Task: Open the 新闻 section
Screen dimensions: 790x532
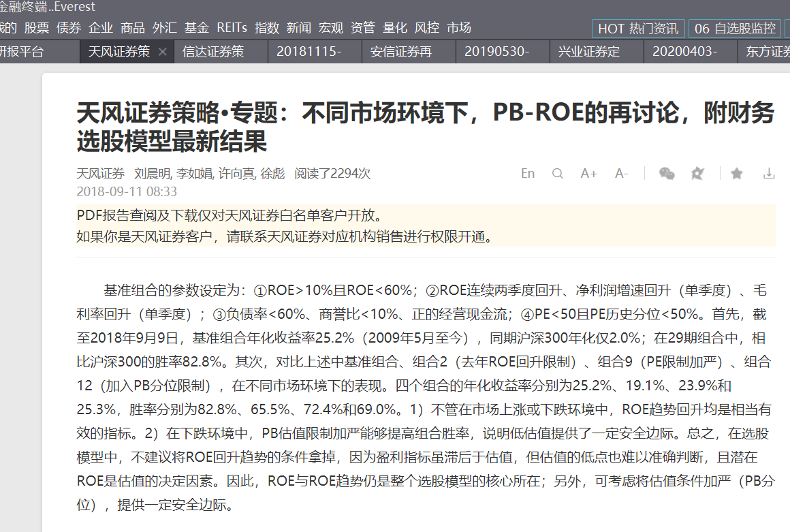Action: point(298,28)
